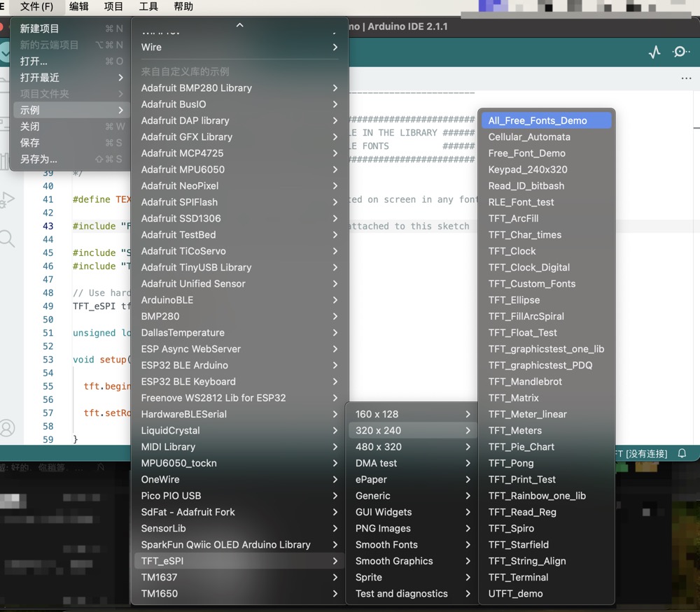Open the sidebar search magnifier icon
Viewport: 700px width, 612px height.
click(x=7, y=239)
